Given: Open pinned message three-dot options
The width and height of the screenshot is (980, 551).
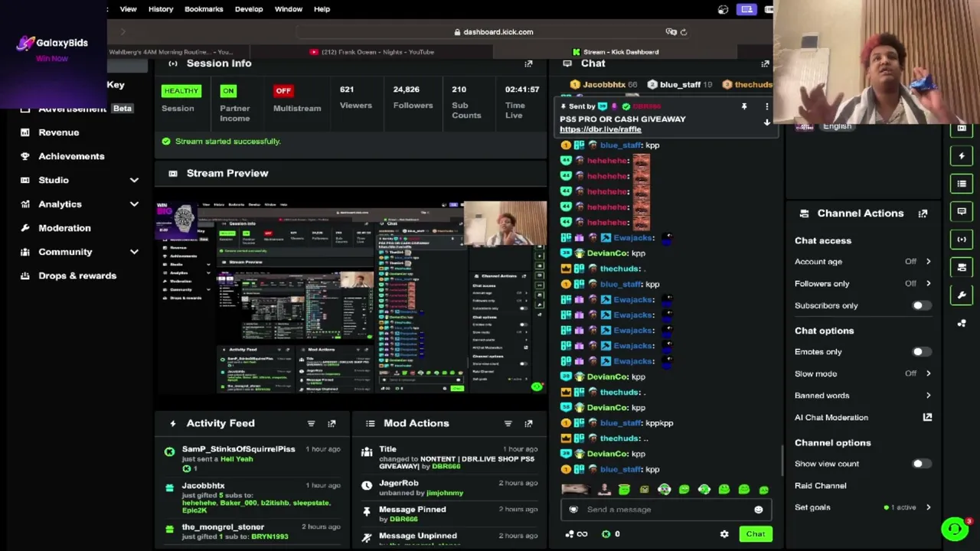Looking at the screenshot, I should coord(766,106).
